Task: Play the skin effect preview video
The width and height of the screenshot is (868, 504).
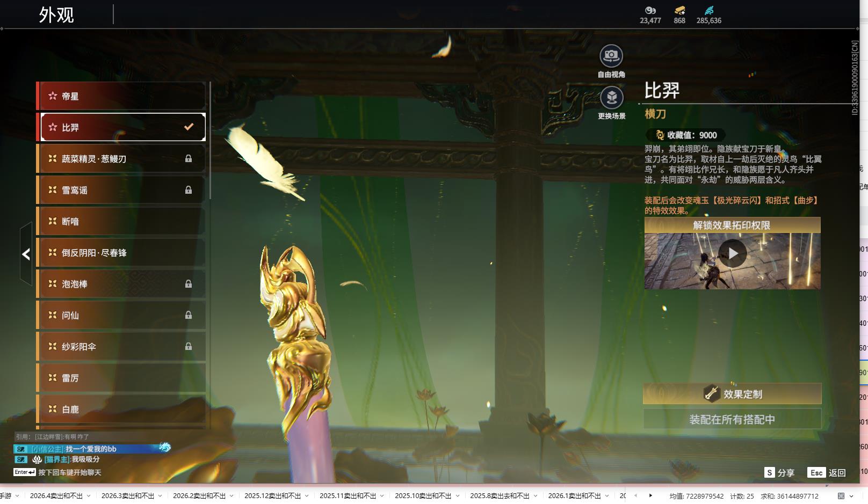Action: 732,253
